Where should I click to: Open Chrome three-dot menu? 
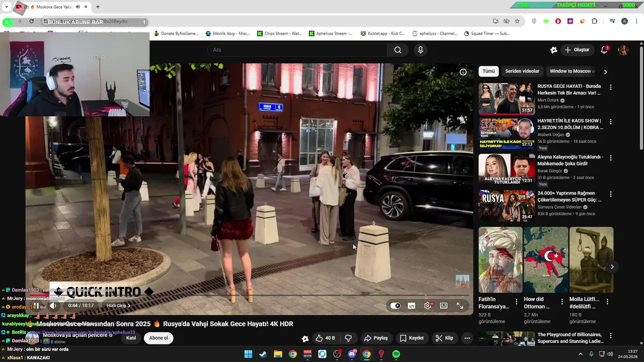click(x=635, y=21)
